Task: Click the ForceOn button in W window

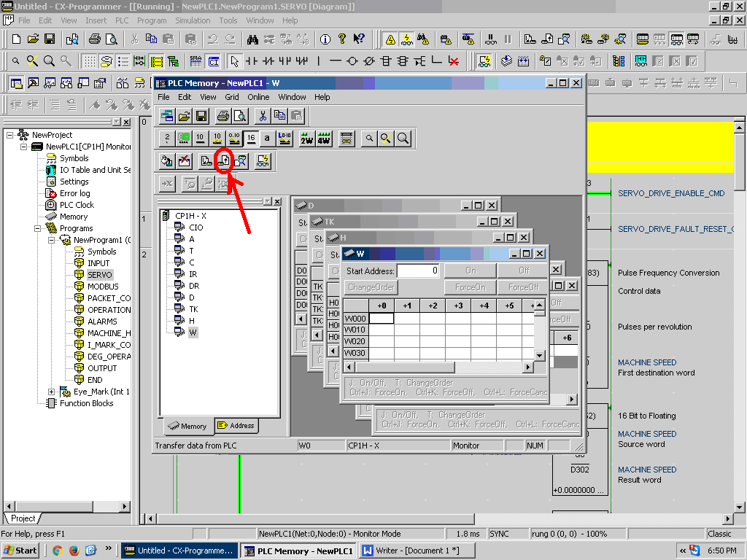Action: pyautogui.click(x=470, y=287)
